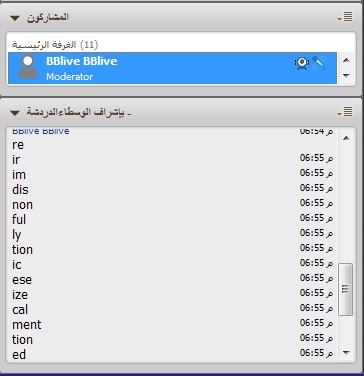Collapse the participants panel with its triangle
The image size is (364, 376).
tap(15, 18)
